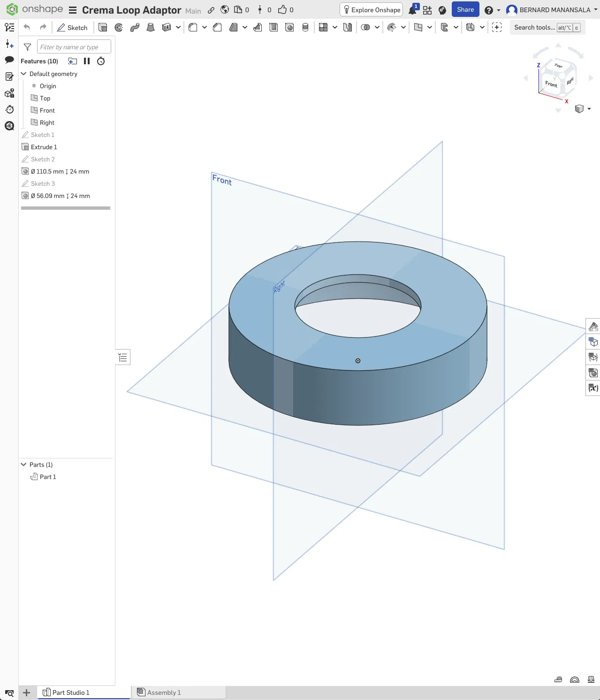Open the notifications bell
Image resolution: width=600 pixels, height=700 pixels.
pyautogui.click(x=412, y=10)
